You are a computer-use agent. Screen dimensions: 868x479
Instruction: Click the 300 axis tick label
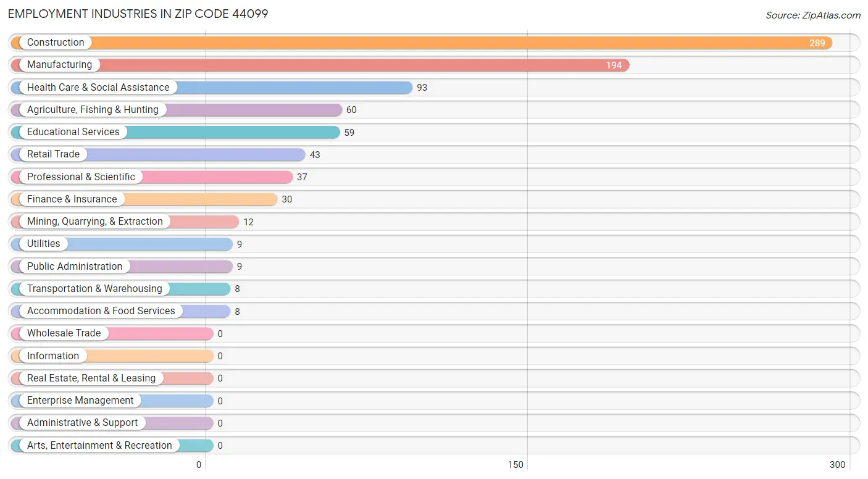837,465
